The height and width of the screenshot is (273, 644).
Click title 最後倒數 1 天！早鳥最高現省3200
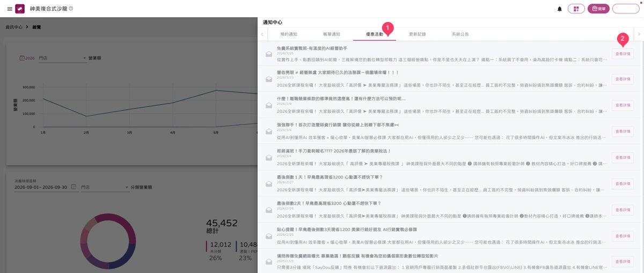tap(330, 177)
